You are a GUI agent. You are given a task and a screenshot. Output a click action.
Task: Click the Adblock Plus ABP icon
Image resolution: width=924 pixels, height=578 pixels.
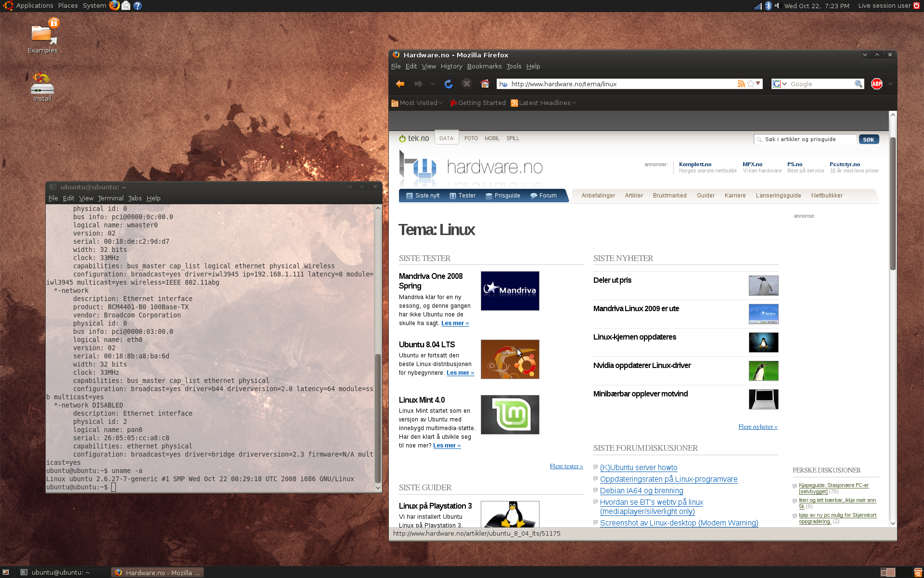(x=877, y=84)
